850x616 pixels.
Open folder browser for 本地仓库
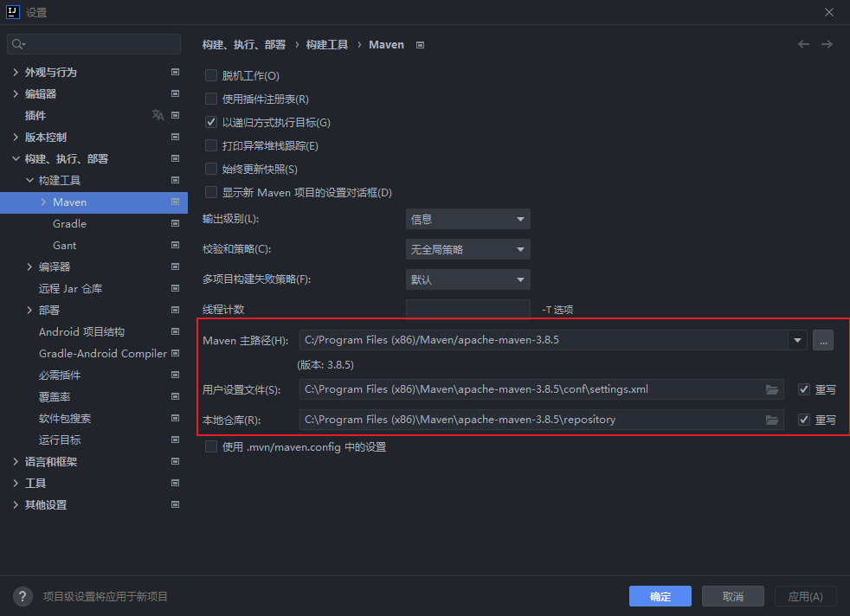coord(772,420)
